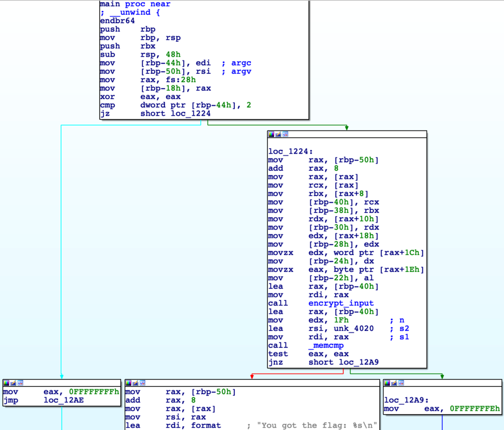Click the group nodes icon on loc_1224 block
The height and width of the screenshot is (430, 504).
(x=285, y=134)
